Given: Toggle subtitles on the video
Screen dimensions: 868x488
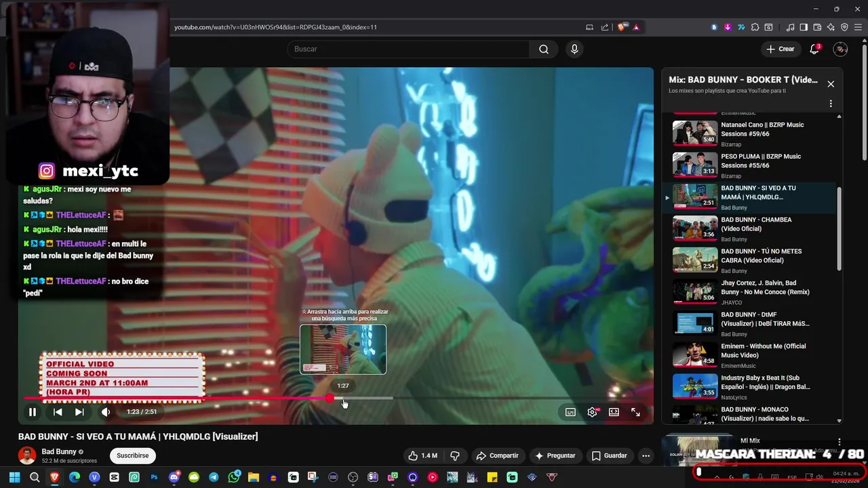Looking at the screenshot, I should (x=571, y=412).
